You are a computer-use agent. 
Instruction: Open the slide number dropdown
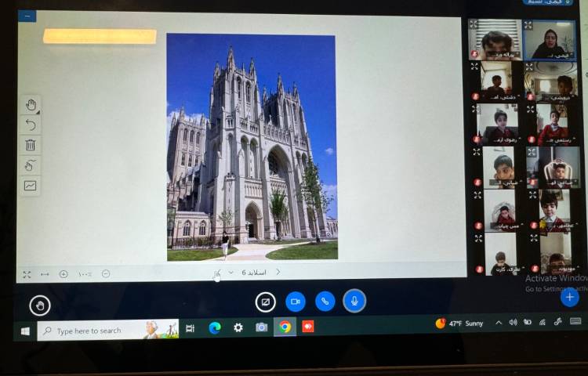[230, 273]
